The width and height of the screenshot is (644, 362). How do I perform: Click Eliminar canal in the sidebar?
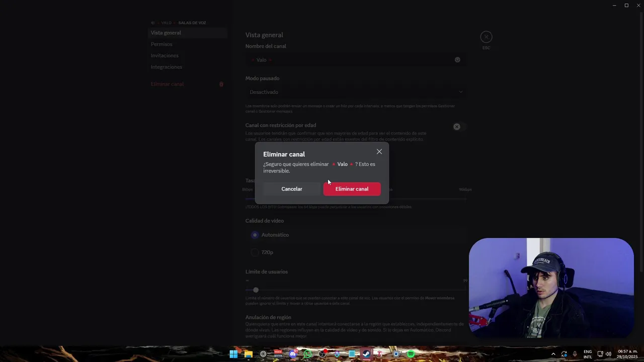click(188, 84)
